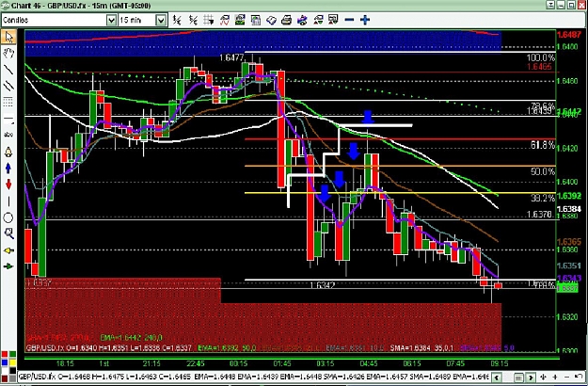588x386 pixels.
Task: Click the 1.6477 high price label
Action: 231,57
